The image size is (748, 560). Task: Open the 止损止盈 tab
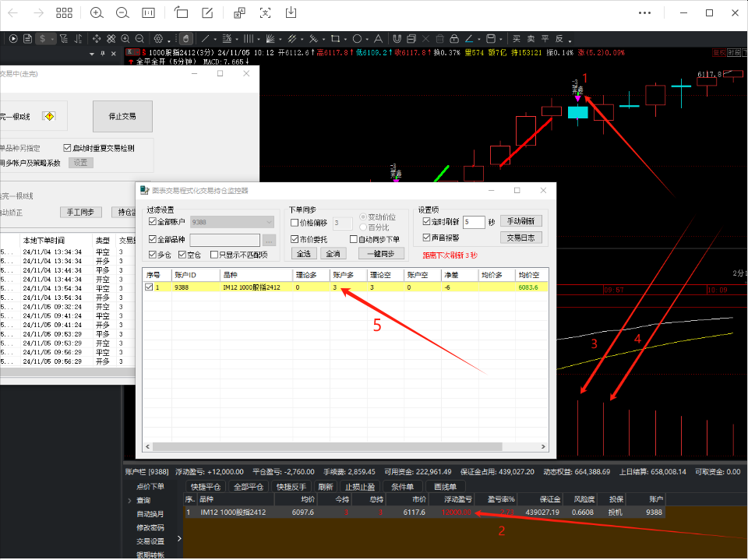coord(360,487)
